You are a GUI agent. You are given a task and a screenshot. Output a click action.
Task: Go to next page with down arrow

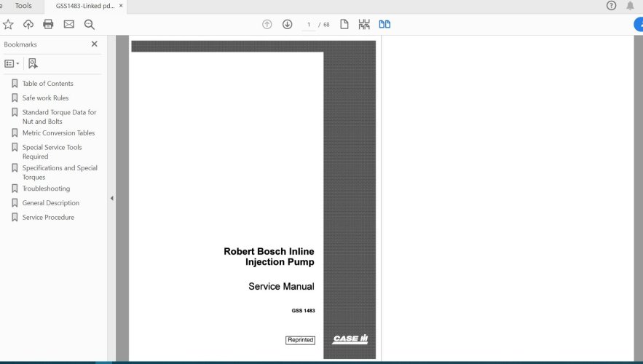[x=288, y=24]
